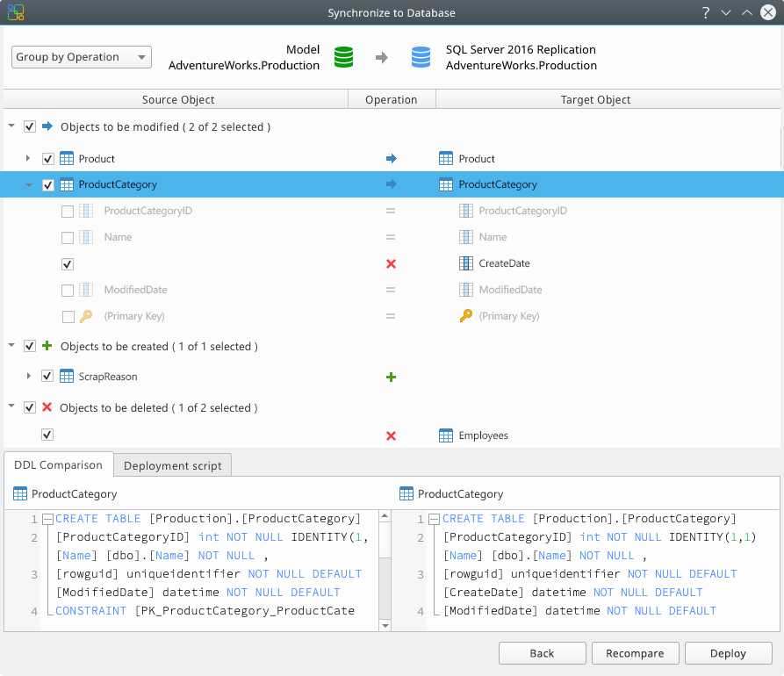Switch to the Deployment script tab

click(x=172, y=465)
